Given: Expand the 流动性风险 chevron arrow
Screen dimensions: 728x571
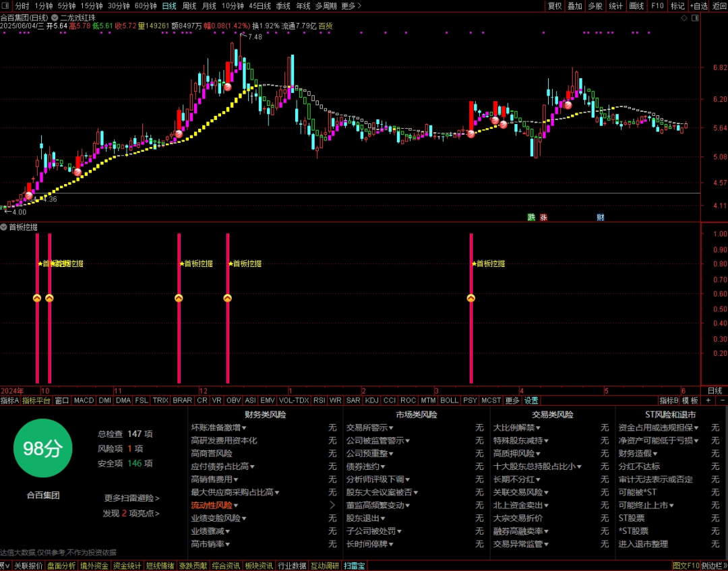Looking at the screenshot, I should [332, 505].
